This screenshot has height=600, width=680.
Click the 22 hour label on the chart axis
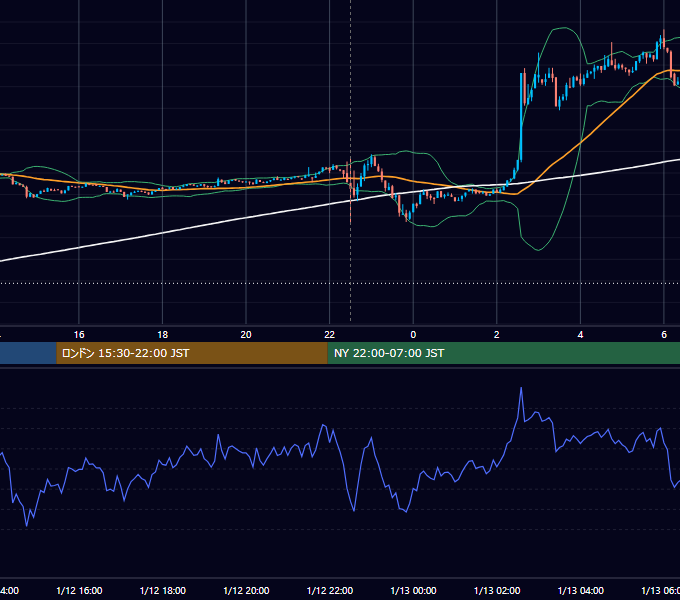pos(330,335)
